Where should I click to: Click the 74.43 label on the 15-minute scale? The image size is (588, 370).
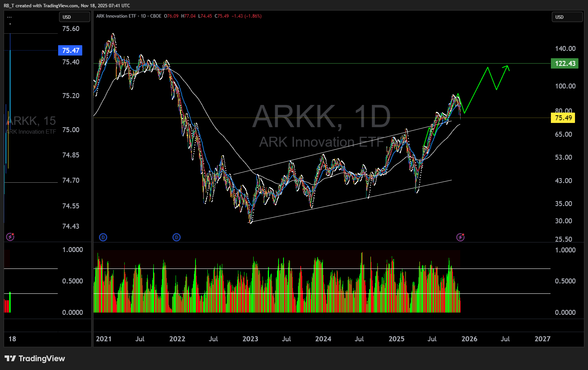pos(71,226)
